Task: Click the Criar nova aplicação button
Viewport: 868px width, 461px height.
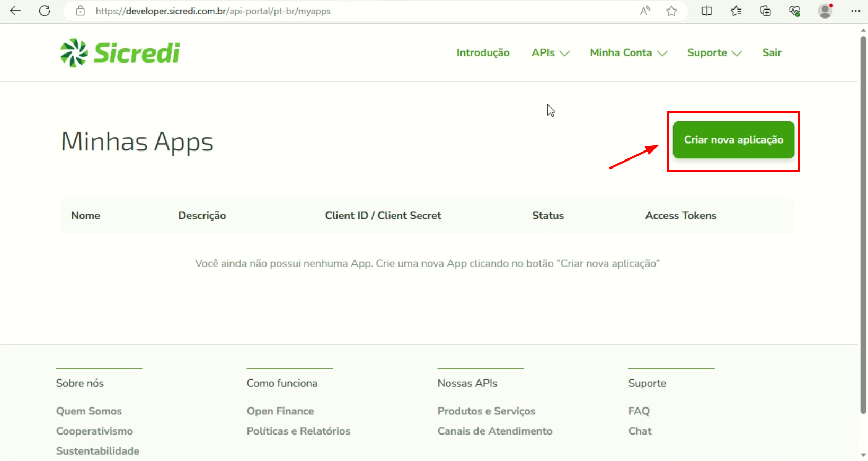Action: (733, 140)
